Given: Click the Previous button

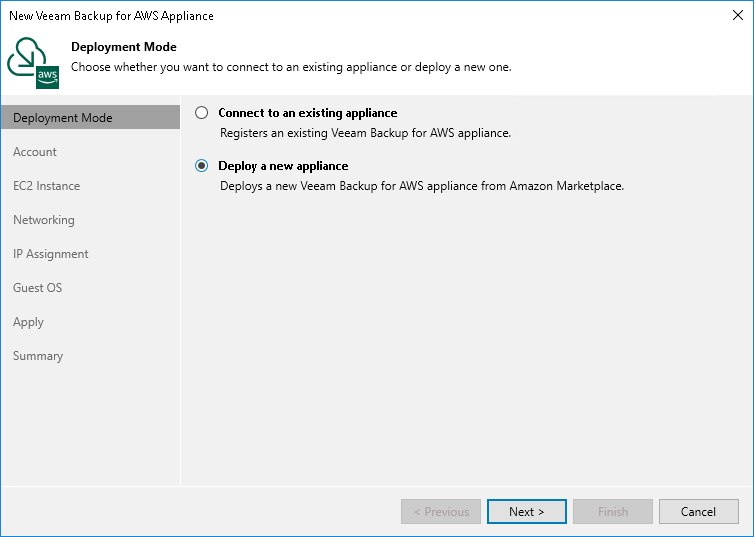Looking at the screenshot, I should coord(441,512).
